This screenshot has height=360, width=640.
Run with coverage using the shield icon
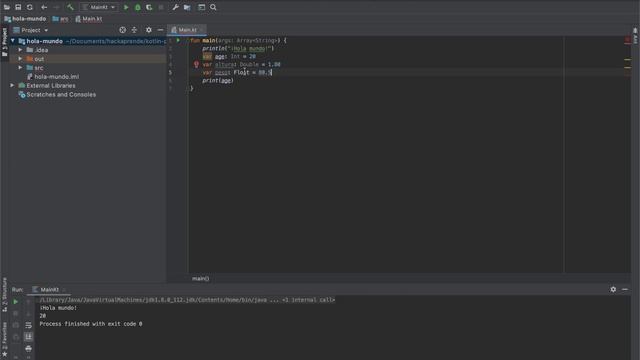coord(149,7)
